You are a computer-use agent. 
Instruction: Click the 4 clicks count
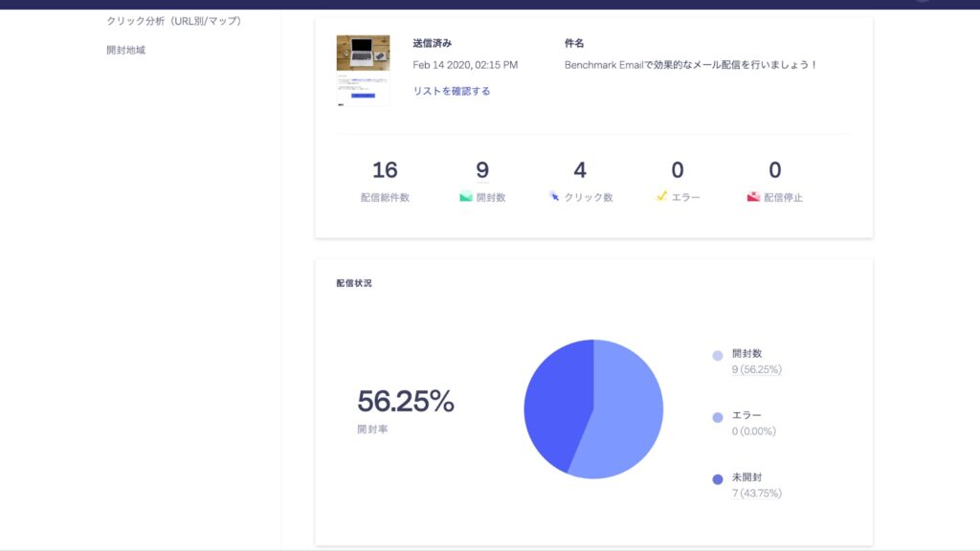pos(580,170)
